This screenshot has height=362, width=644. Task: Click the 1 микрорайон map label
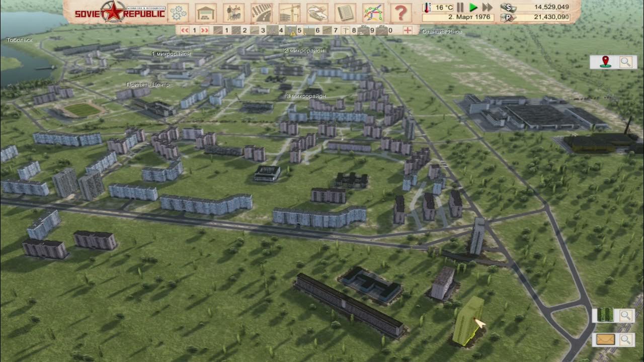[x=171, y=53]
